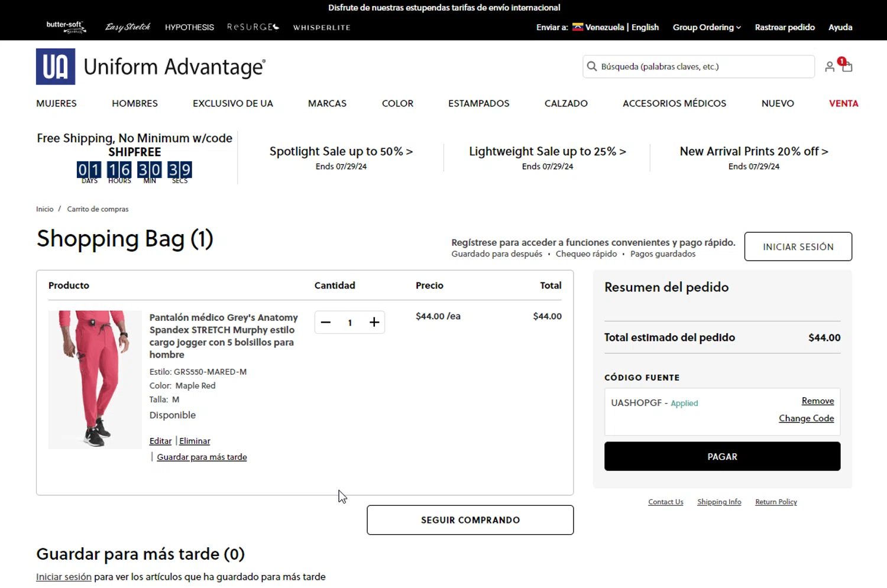Viewport: 887px width, 588px height.
Task: Click the search magnifier icon
Action: 591,66
